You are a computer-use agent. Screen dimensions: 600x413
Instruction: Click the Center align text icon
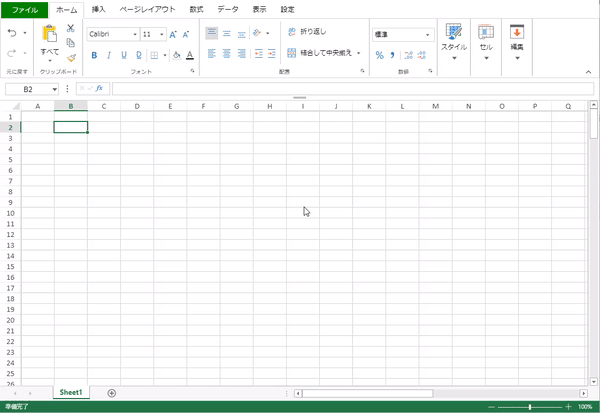[226, 55]
